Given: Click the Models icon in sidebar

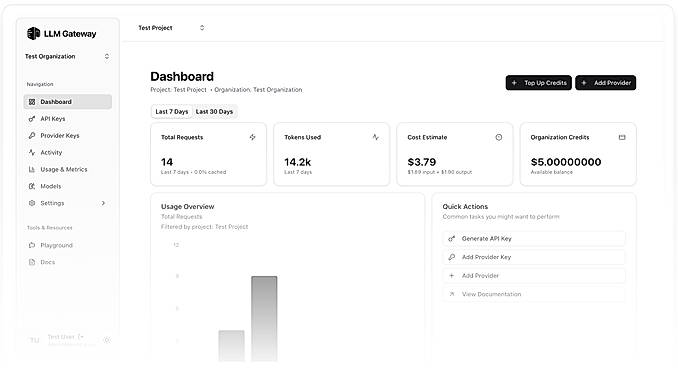Looking at the screenshot, I should coord(32,186).
